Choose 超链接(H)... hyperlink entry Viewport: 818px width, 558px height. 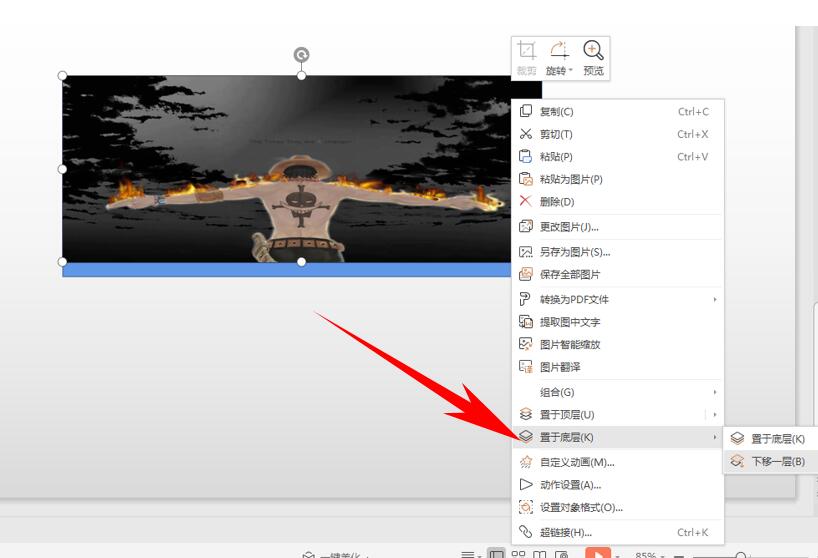[617, 532]
